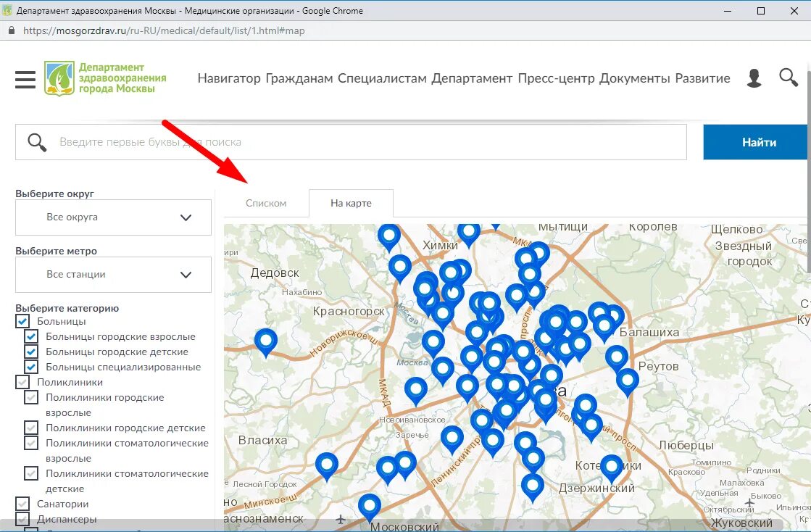Viewport: 811px width, 532px height.
Task: Focus the search input field
Action: [352, 142]
